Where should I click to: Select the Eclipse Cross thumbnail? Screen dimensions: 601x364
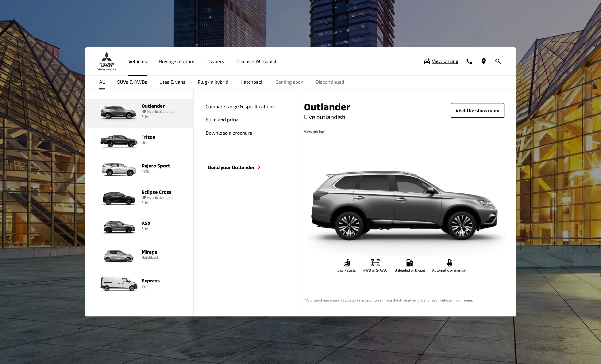119,198
